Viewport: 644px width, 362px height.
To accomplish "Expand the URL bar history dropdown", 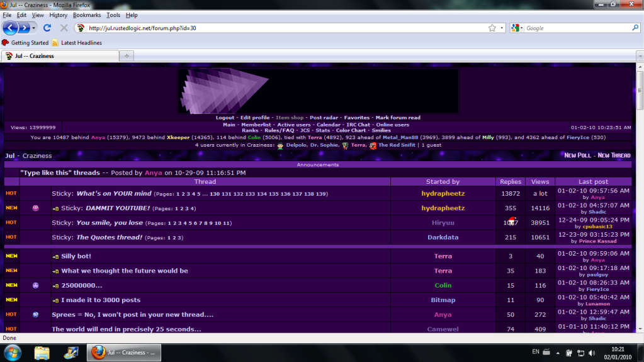I will (x=502, y=28).
